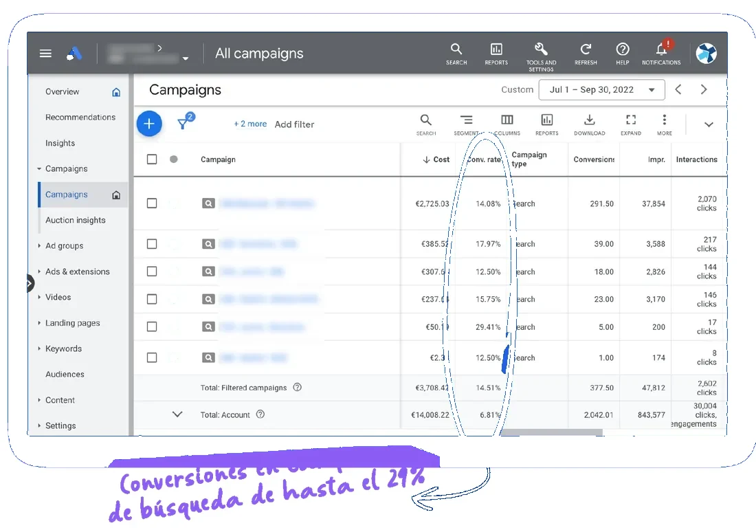Open Notifications bell
Image resolution: width=756 pixels, height=532 pixels.
[661, 52]
